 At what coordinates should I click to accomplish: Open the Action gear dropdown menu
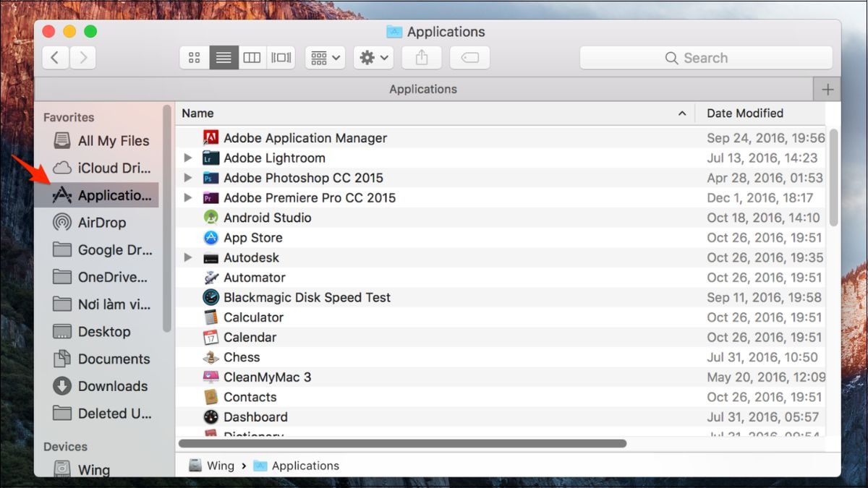point(373,58)
